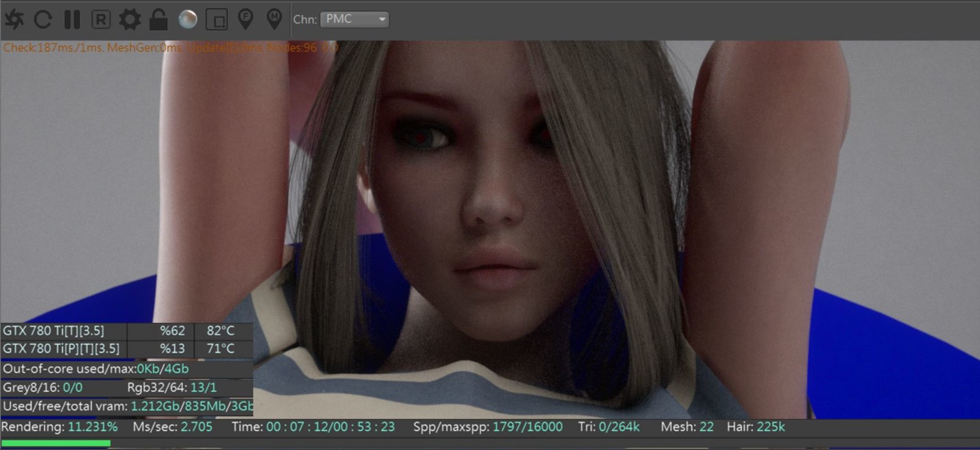This screenshot has height=450, width=980.
Task: Toggle clay mode sphere icon
Action: tap(187, 20)
